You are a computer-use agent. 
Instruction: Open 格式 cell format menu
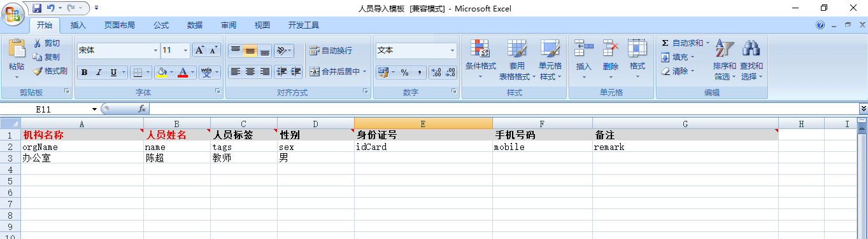click(x=637, y=59)
